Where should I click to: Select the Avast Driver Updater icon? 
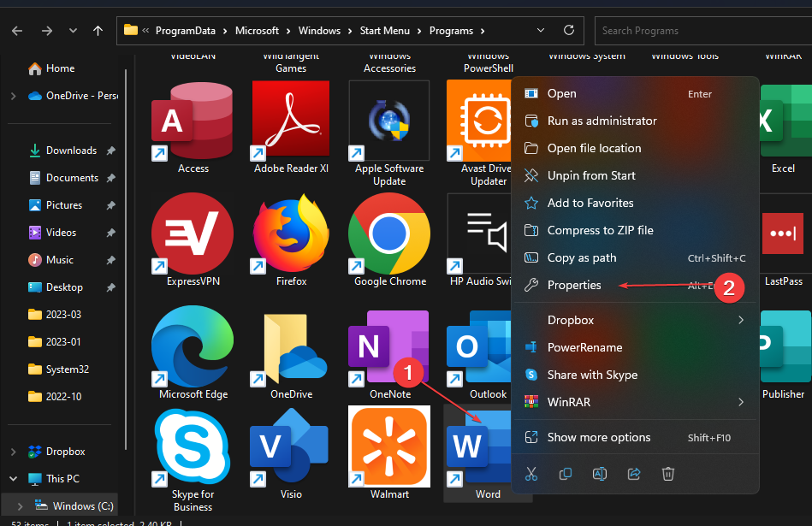coord(479,120)
